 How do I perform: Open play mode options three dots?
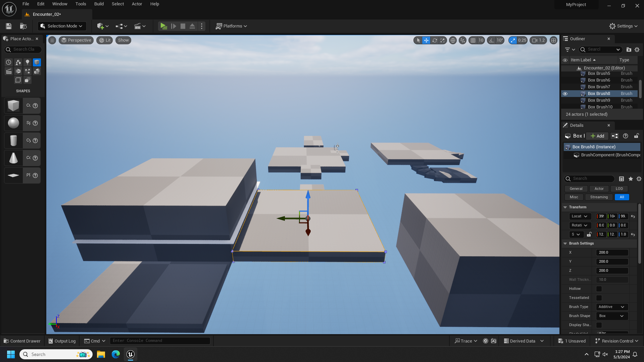(202, 26)
